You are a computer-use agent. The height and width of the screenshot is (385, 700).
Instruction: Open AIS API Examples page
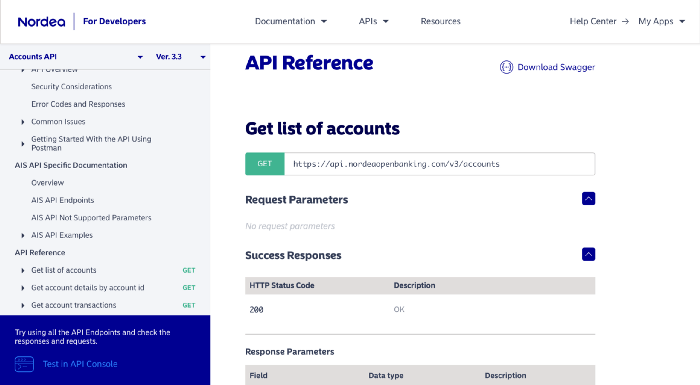[x=62, y=235]
